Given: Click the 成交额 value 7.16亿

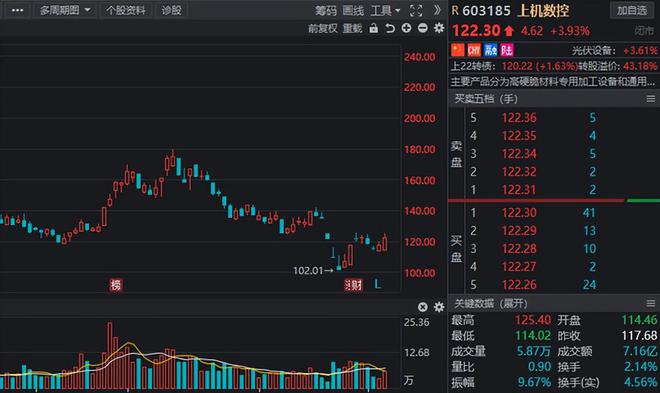Looking at the screenshot, I should pos(640,351).
